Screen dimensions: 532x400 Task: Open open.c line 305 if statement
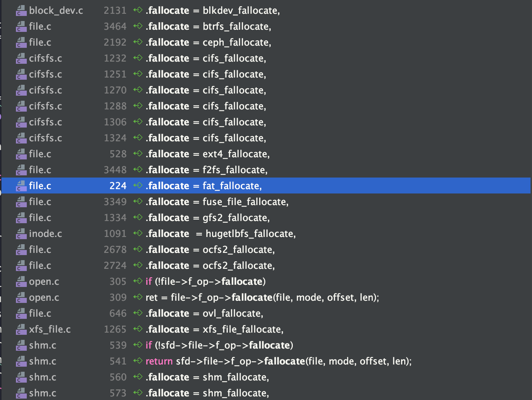[266, 282]
